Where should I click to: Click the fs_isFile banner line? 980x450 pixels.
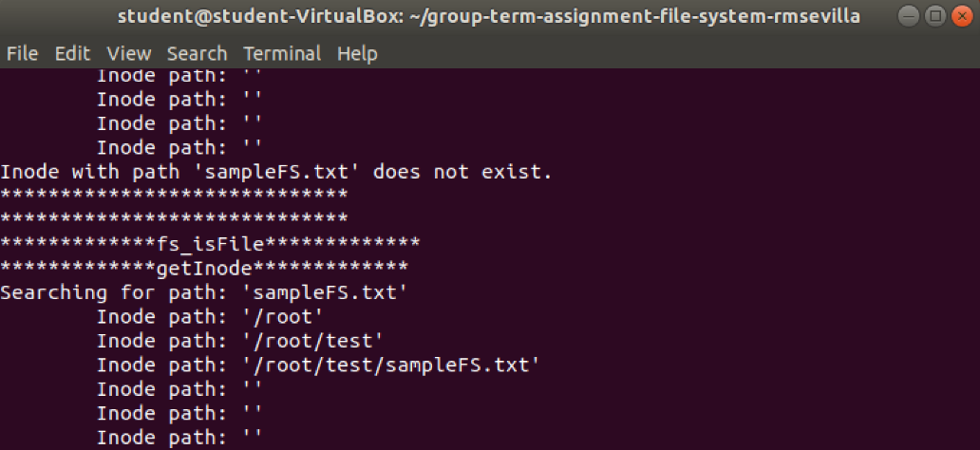(x=210, y=244)
